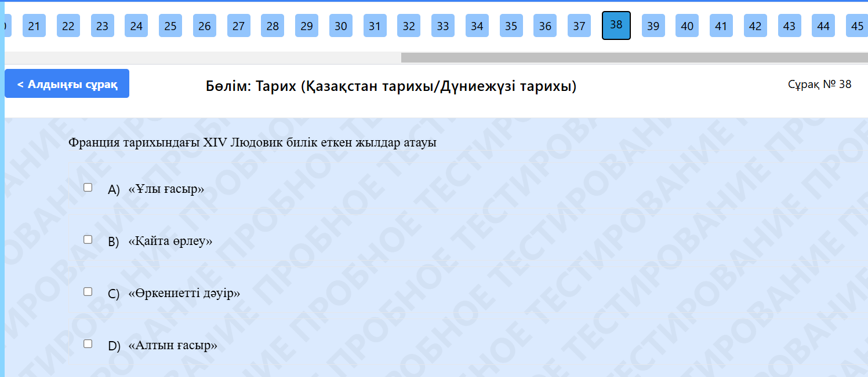Jump to question 25

[x=170, y=26]
